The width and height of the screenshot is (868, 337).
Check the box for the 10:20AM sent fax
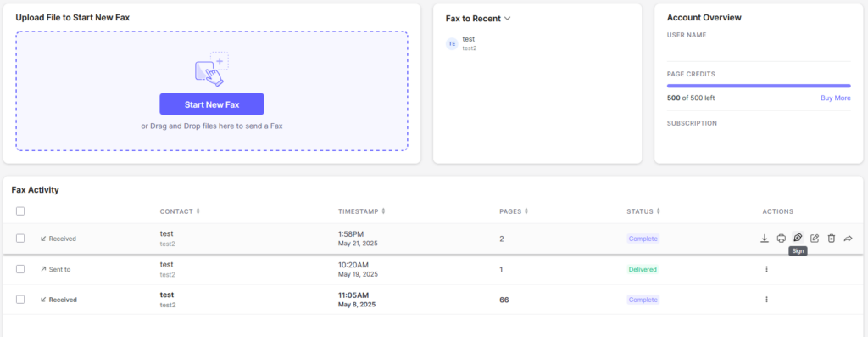tap(20, 269)
